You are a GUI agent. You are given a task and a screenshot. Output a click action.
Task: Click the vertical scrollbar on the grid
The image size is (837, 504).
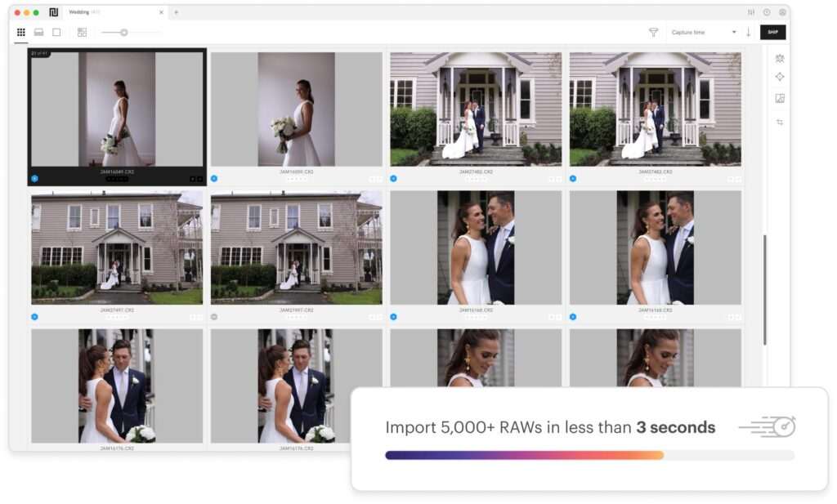[765, 290]
